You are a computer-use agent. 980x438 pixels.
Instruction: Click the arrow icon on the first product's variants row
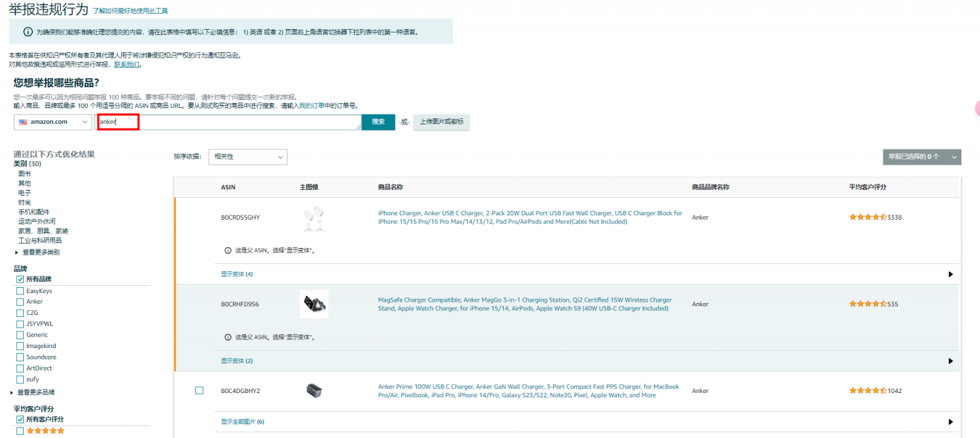click(x=950, y=274)
